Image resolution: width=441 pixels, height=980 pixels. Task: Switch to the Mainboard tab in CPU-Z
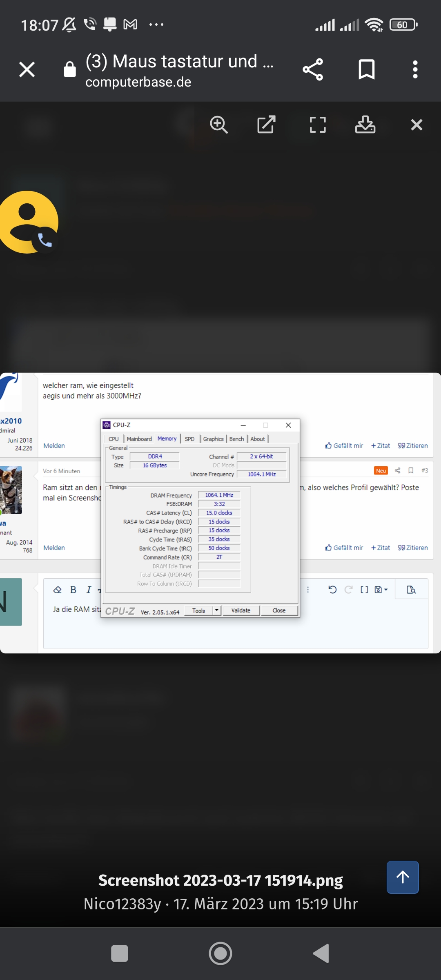click(x=139, y=439)
